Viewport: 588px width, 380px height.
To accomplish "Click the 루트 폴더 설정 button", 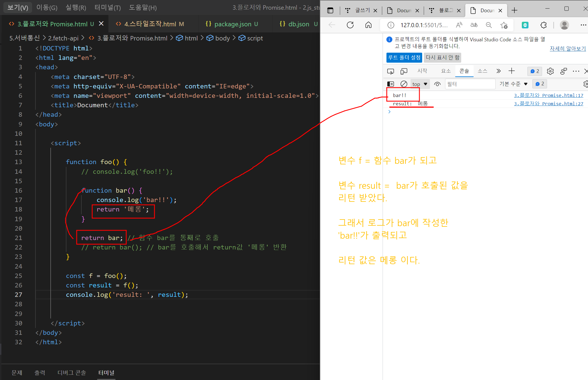I will pyautogui.click(x=404, y=57).
